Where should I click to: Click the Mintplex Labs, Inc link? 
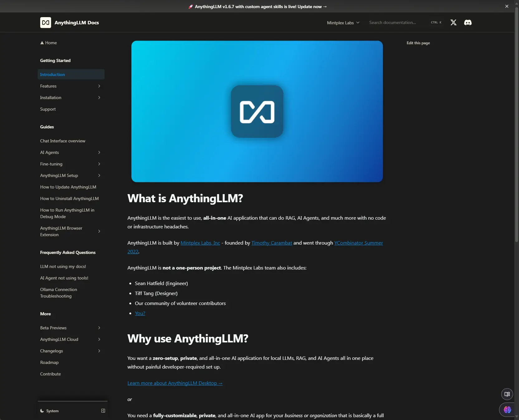pyautogui.click(x=200, y=243)
